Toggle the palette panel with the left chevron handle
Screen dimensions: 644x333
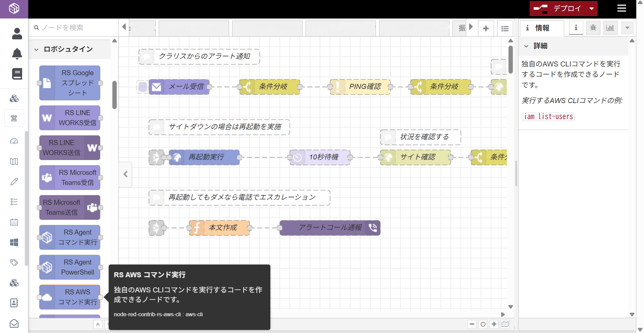point(125,174)
